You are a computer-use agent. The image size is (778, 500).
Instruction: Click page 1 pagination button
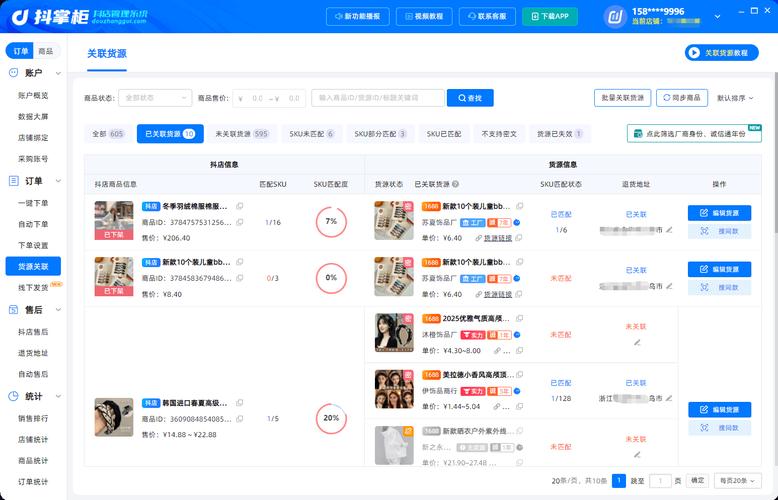619,481
